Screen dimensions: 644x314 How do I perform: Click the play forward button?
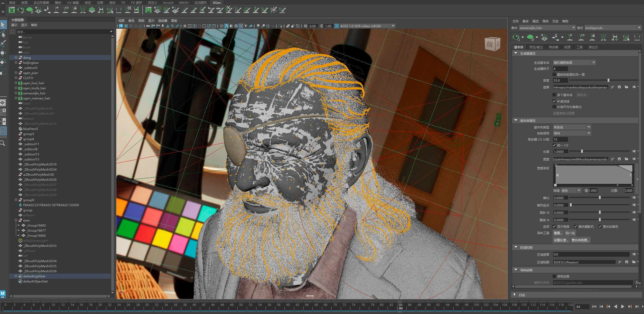click(x=623, y=306)
